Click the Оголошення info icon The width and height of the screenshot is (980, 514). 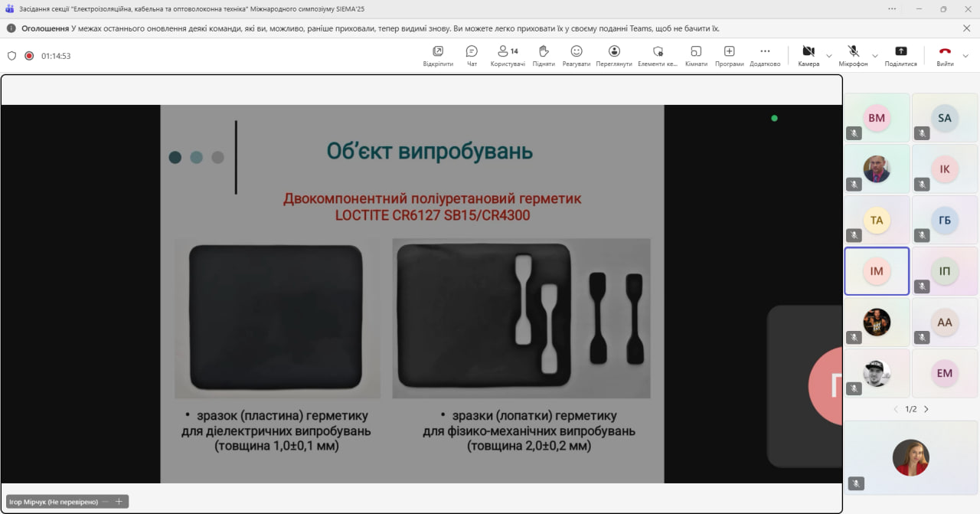11,28
